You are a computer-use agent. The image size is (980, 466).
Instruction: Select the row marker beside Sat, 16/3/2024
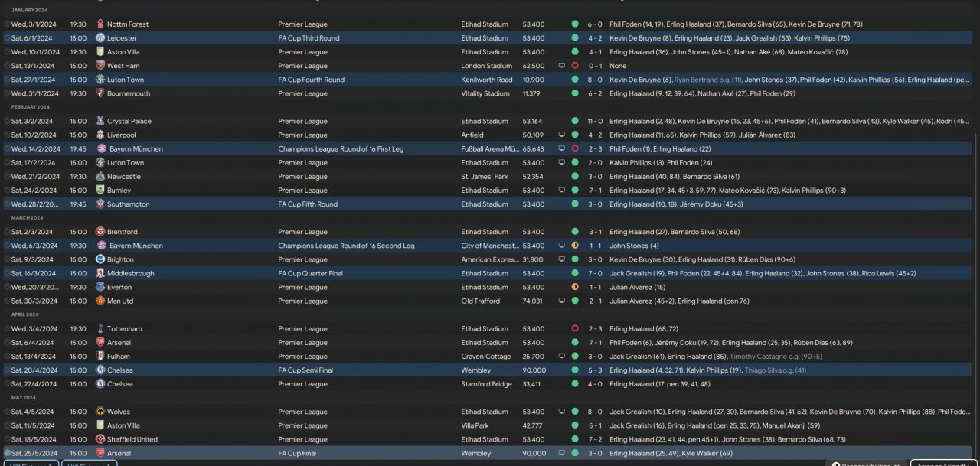[x=7, y=273]
